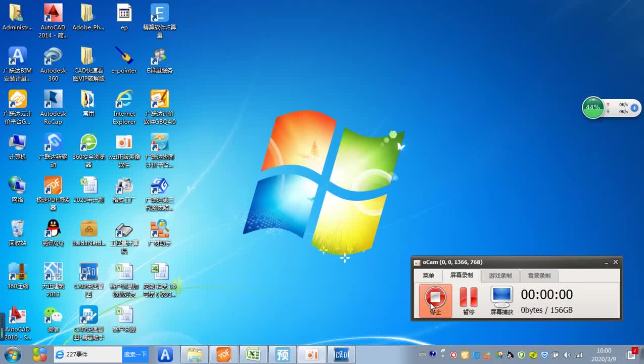Open the file explorer taskbar button
Screen dimensions: 644x364
[x=194, y=354]
